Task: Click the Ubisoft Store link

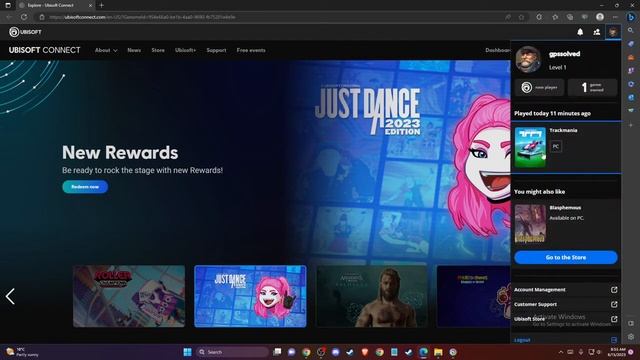Action: (x=529, y=319)
